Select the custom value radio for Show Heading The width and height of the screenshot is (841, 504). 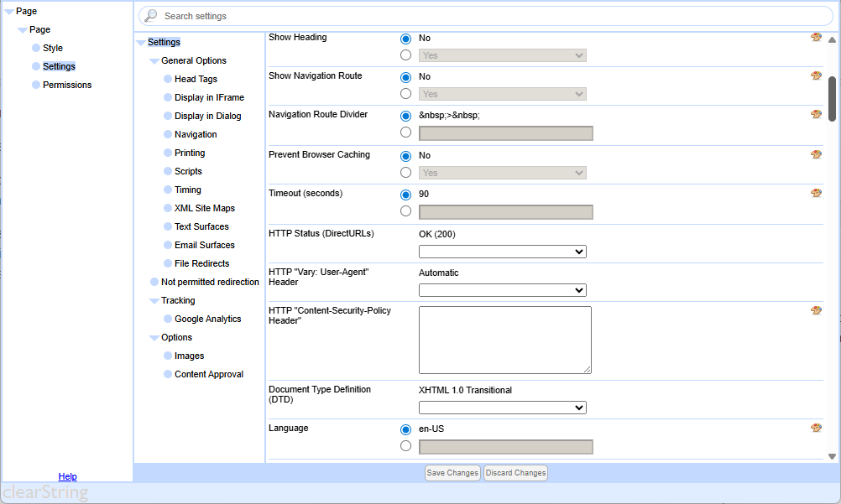coord(406,55)
